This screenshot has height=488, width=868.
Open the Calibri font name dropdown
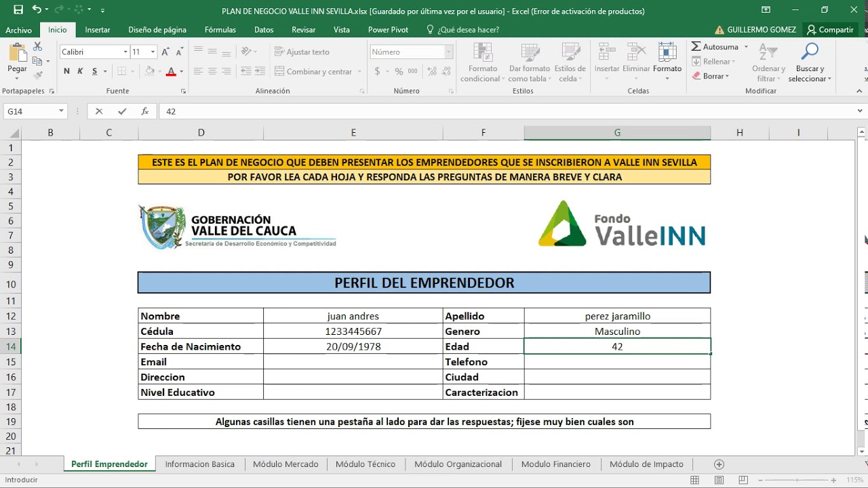point(125,52)
